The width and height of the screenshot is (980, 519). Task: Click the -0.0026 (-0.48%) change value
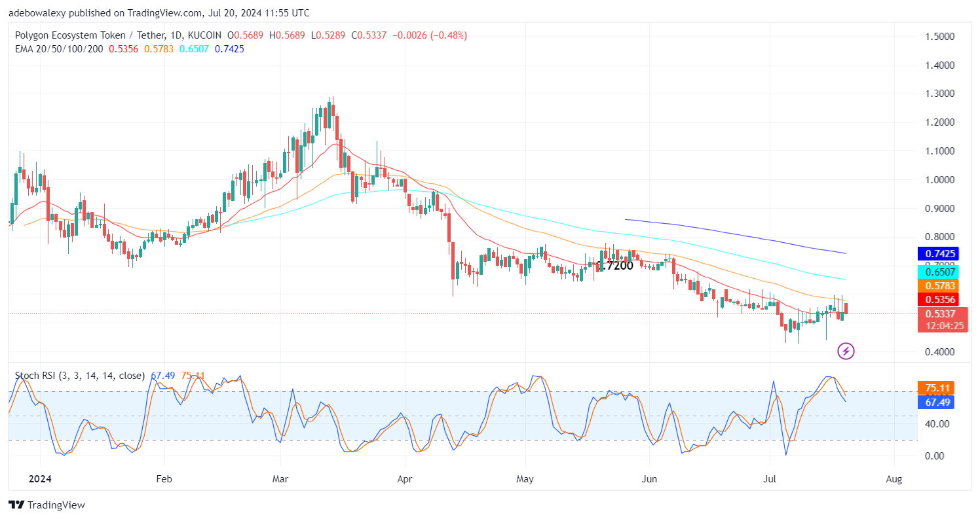tap(430, 35)
